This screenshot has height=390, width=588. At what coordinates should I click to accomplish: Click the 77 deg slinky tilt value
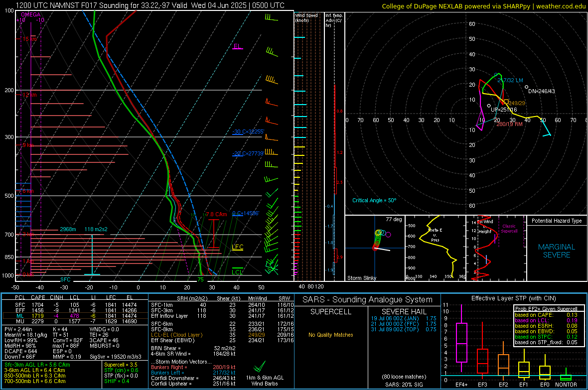(394, 219)
